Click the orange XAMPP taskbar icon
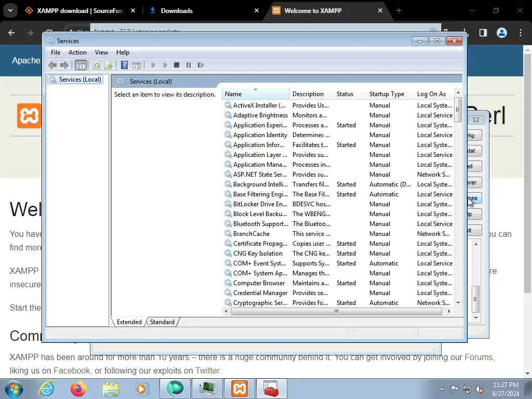532x399 pixels. pos(240,389)
